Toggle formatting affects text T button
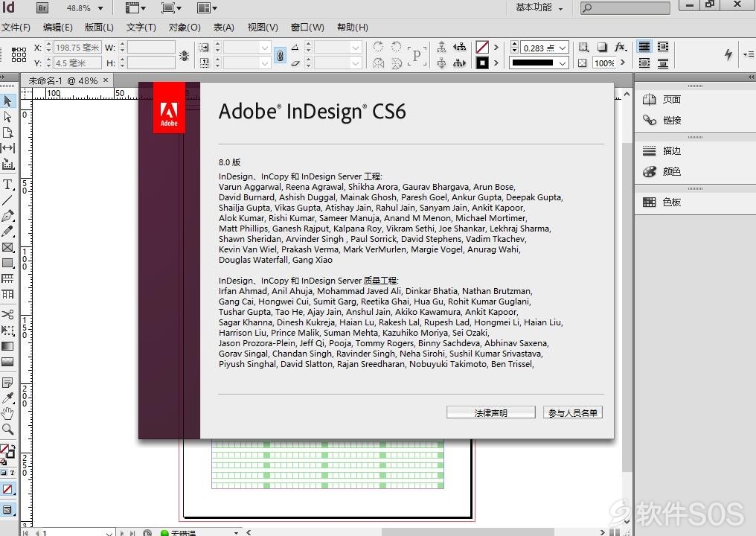 tap(12, 473)
